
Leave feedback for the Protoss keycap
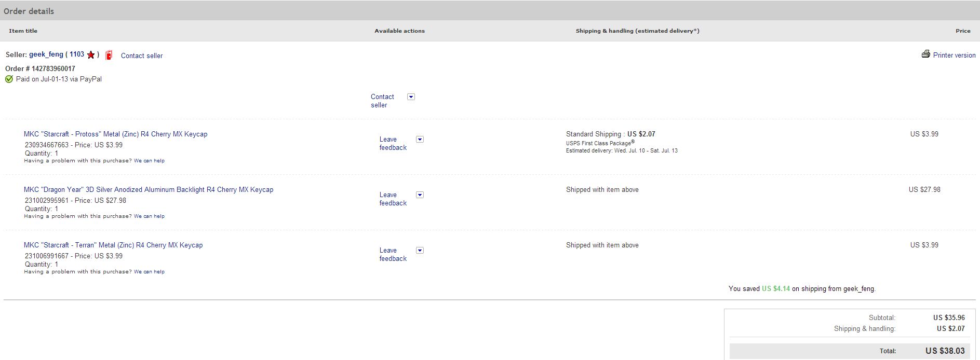pyautogui.click(x=393, y=143)
